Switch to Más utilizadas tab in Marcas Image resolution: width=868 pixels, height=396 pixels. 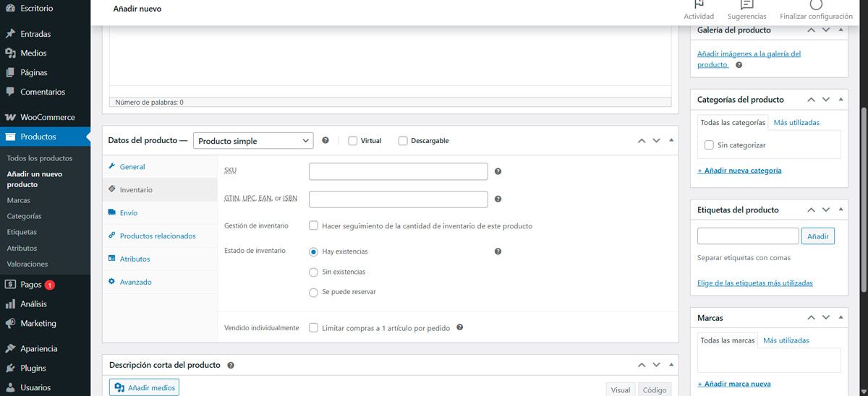786,340
